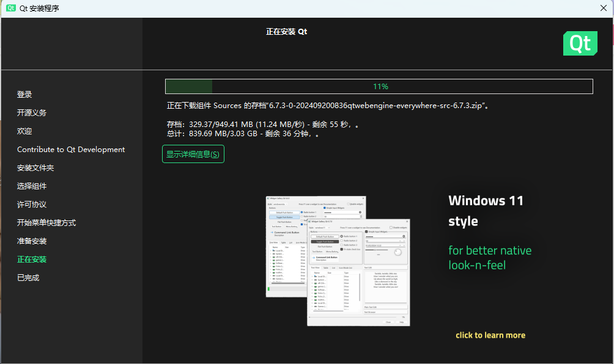Select the 开始菜单快捷方式 step in sidebar

point(46,223)
